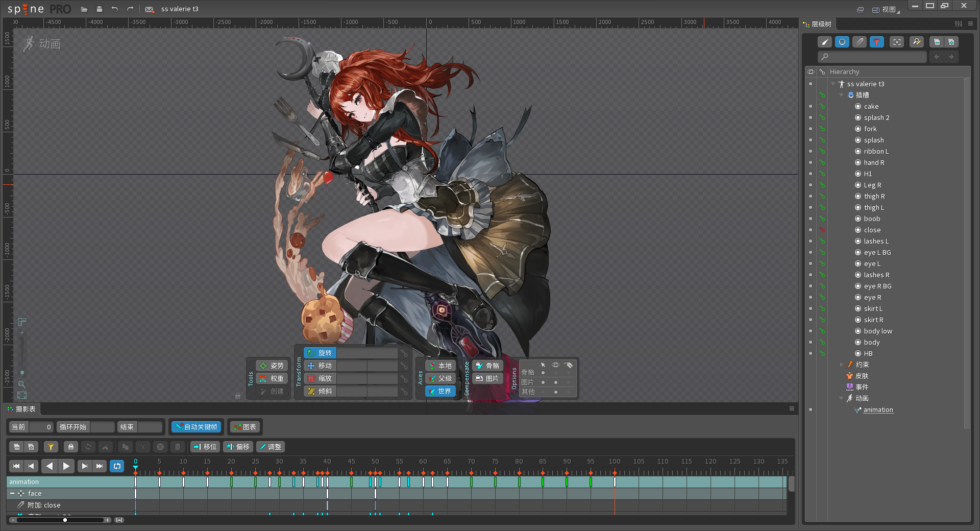Select 皮肤 skins node in tree
Screen dimensions: 980x531
pos(862,376)
